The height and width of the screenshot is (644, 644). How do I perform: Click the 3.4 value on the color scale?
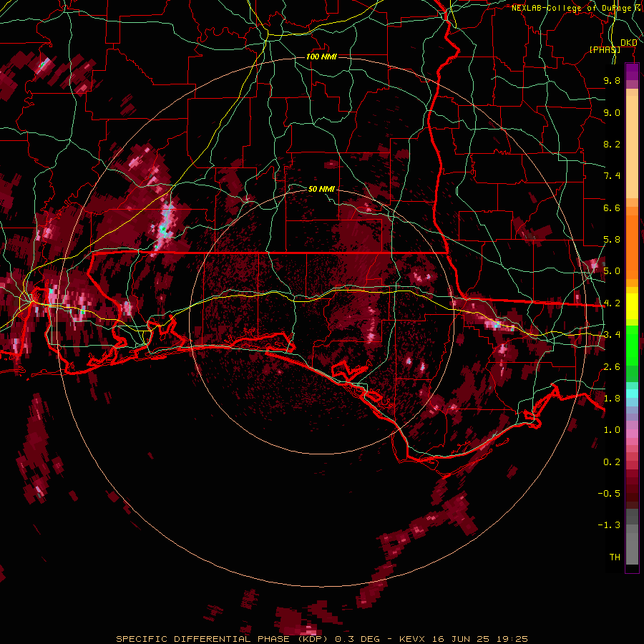[612, 335]
